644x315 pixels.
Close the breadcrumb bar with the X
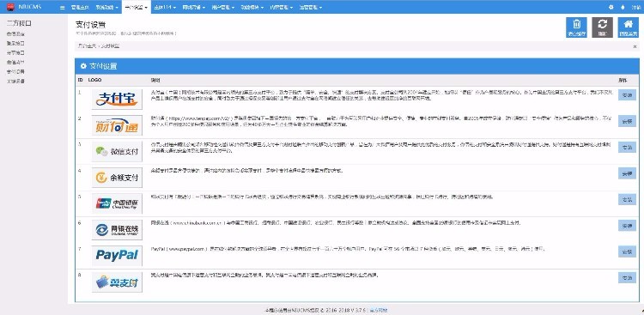coord(635,47)
